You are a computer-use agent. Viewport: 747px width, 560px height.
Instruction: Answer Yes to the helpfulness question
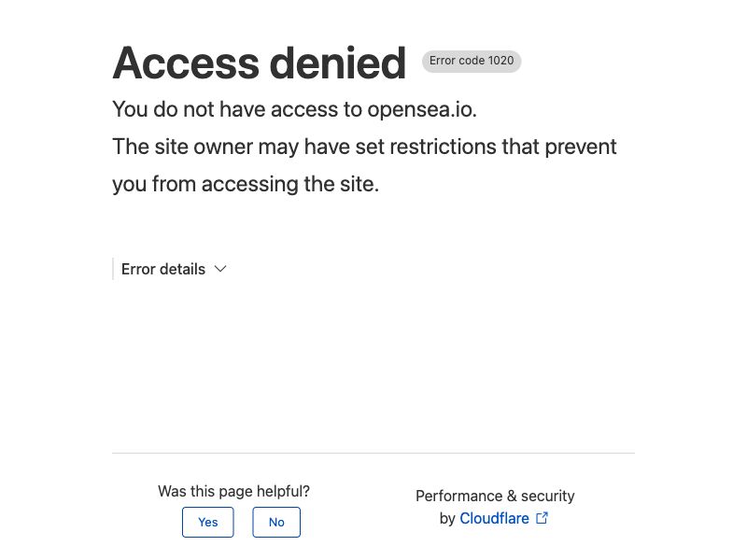(207, 523)
